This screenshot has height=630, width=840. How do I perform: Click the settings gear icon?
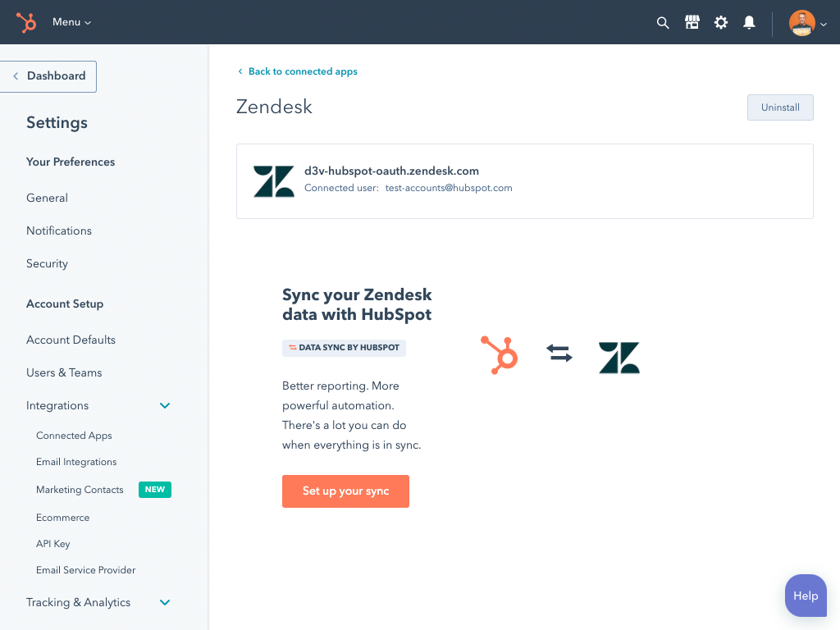(x=720, y=22)
